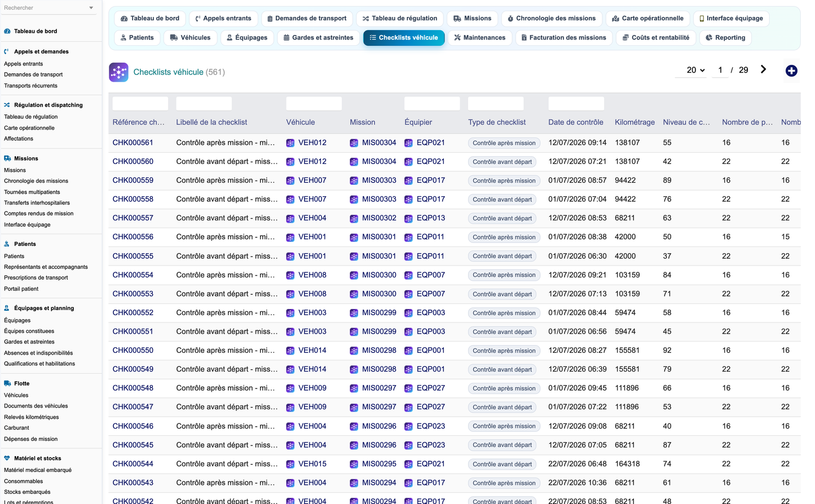The height and width of the screenshot is (504, 815).
Task: Click the Missions ambulance icon in sidebar
Action: click(7, 158)
